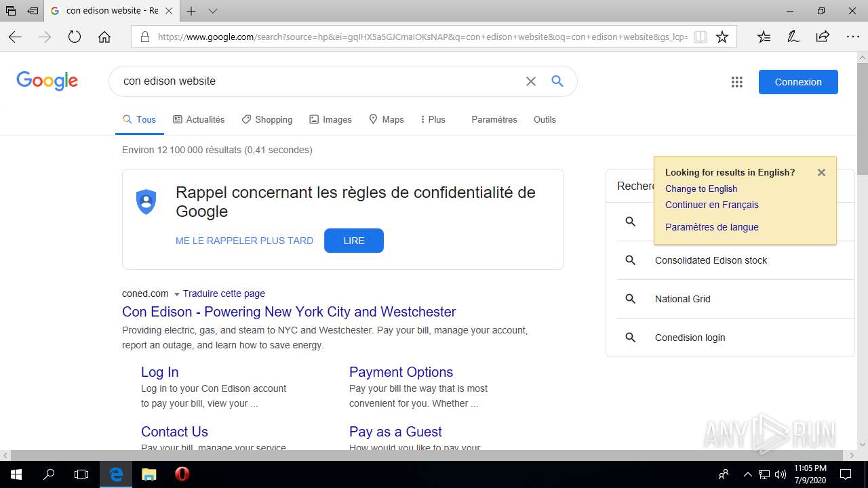
Task: Open the Contact Us sitelink
Action: coord(174,432)
